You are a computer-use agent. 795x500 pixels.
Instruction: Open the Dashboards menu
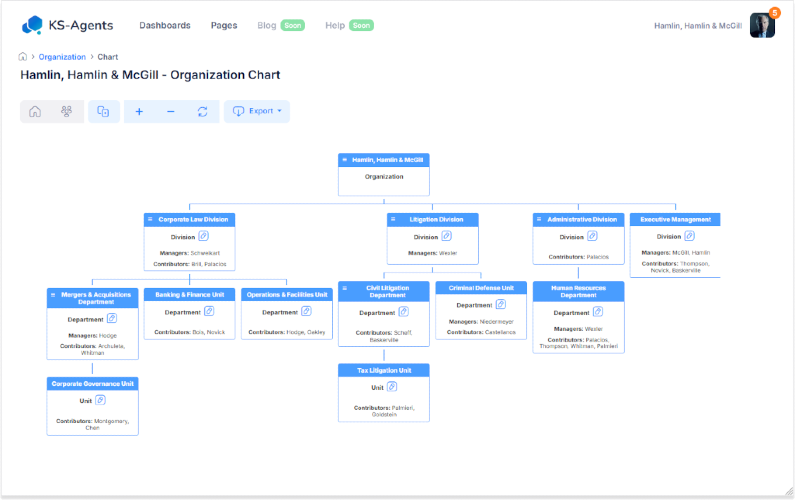click(165, 25)
